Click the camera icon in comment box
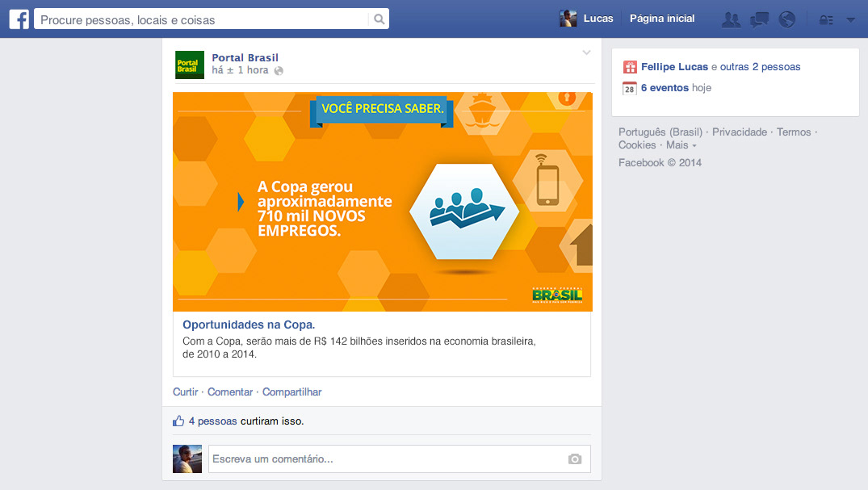 click(x=575, y=459)
